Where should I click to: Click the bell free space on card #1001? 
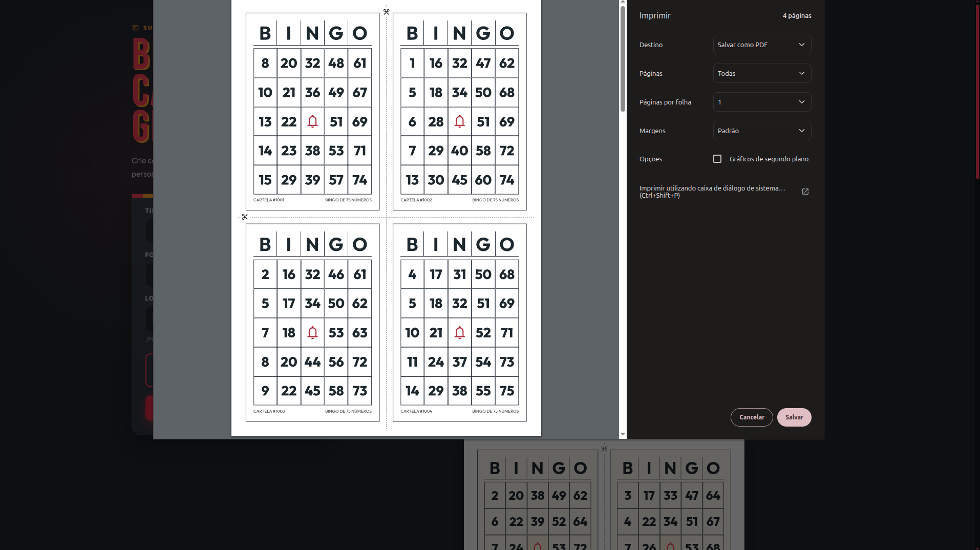click(312, 121)
